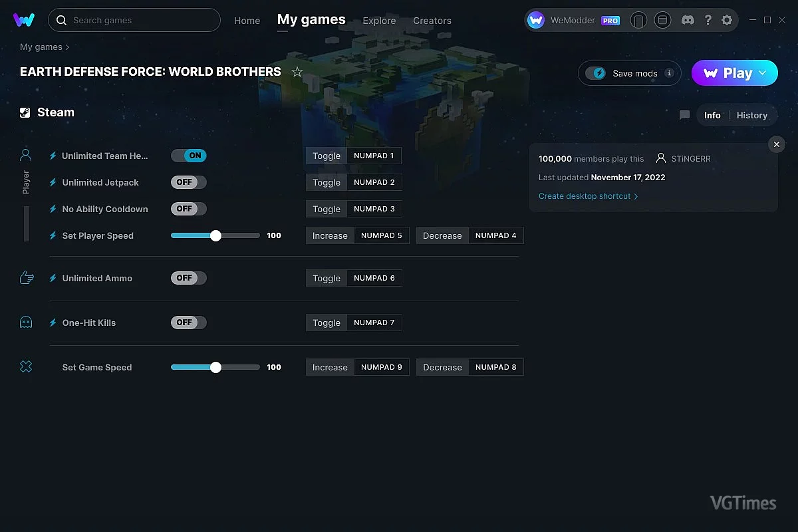Click Decrease button for NUMPAD 4

[x=442, y=235]
